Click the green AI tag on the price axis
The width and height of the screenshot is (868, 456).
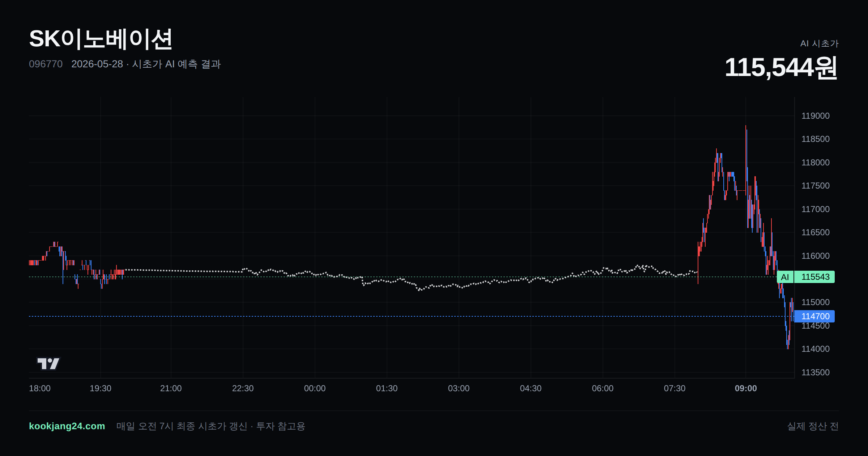coord(785,277)
